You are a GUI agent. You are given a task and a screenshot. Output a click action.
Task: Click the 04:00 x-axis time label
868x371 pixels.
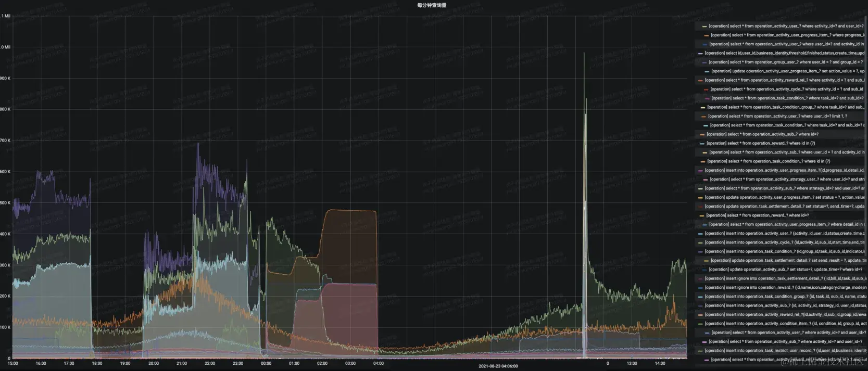(x=379, y=363)
